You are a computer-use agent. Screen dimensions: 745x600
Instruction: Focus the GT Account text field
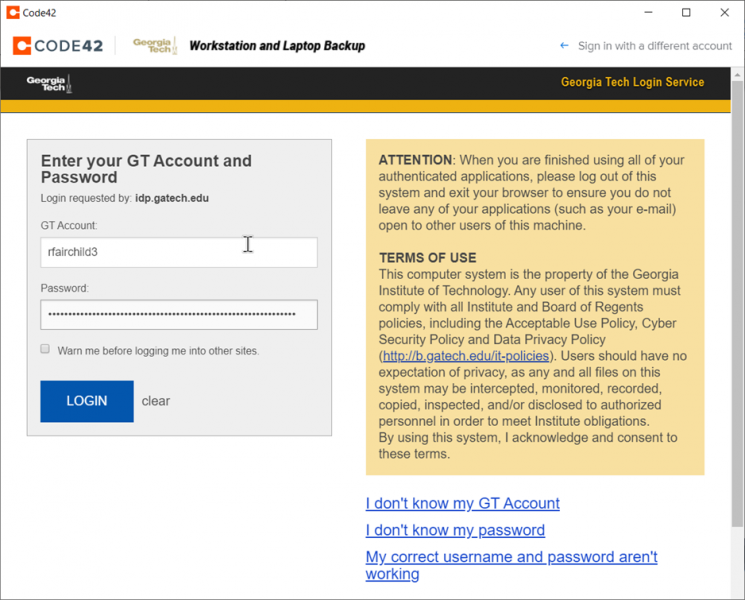[x=179, y=252]
